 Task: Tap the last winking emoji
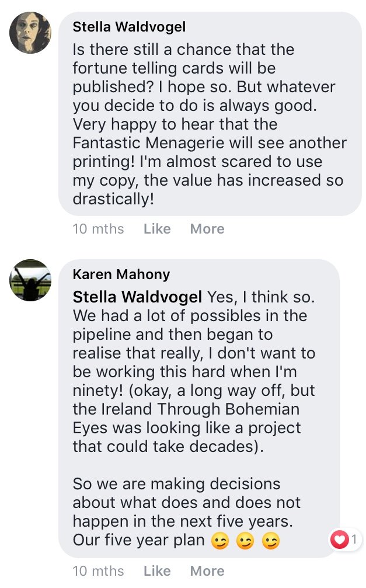tap(270, 541)
